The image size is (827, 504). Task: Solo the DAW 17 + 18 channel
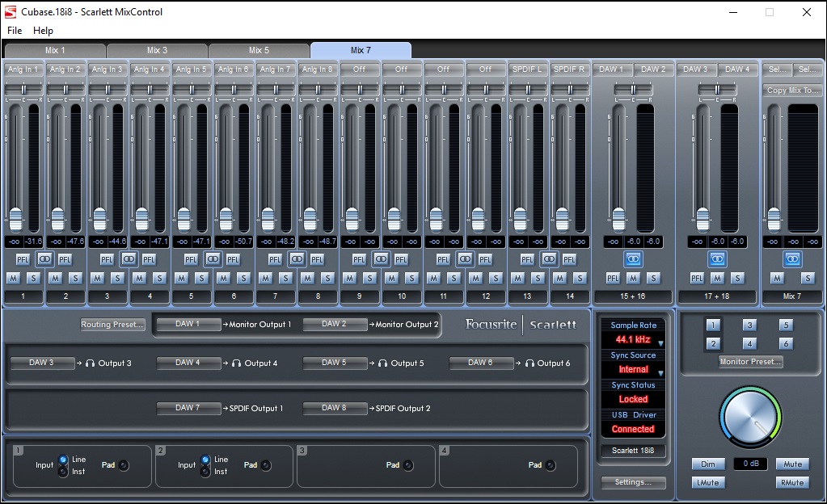coord(737,278)
